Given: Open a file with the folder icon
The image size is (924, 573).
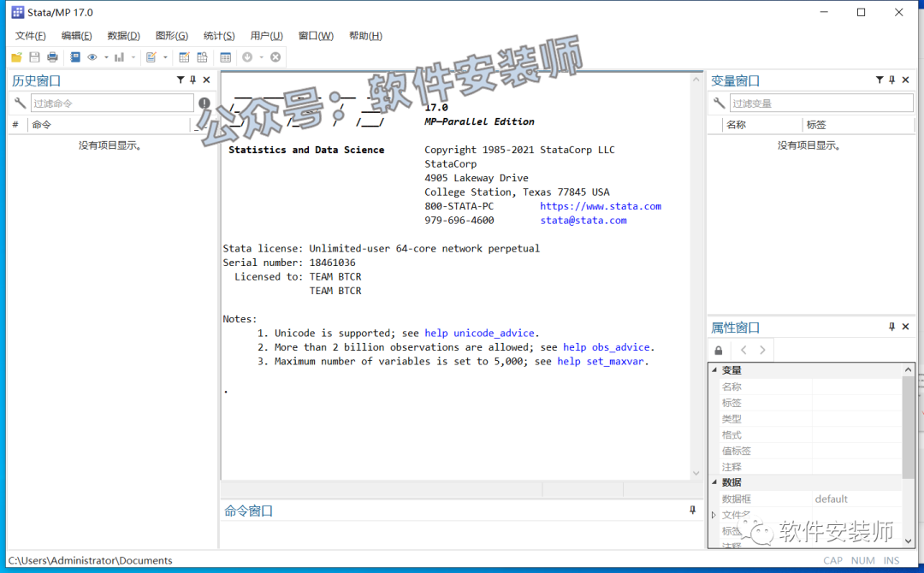Looking at the screenshot, I should (16, 57).
